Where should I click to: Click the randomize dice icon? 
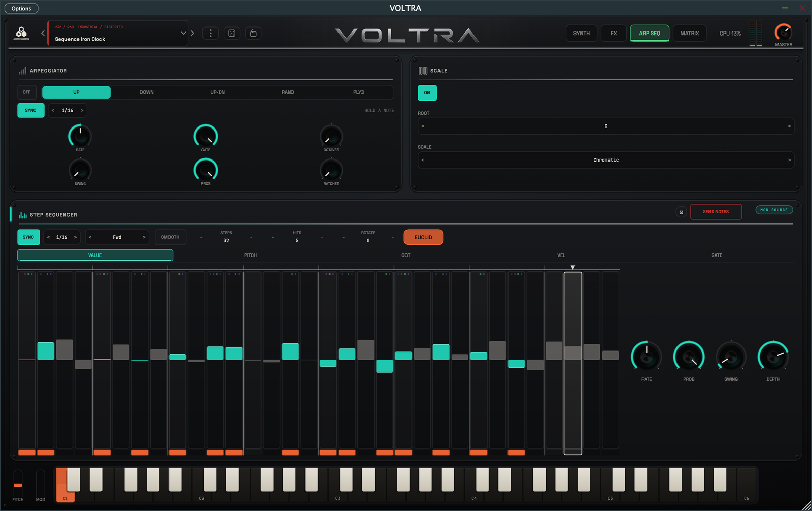232,33
